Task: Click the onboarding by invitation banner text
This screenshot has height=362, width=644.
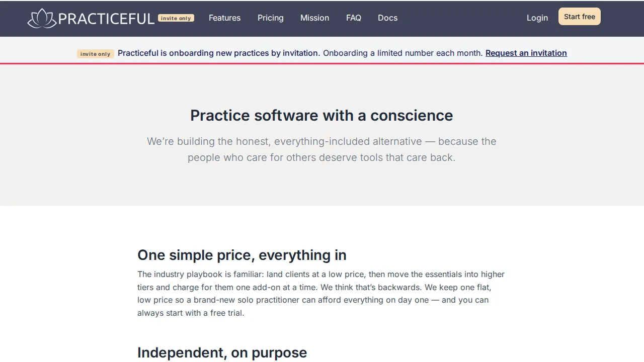Action: [x=219, y=53]
